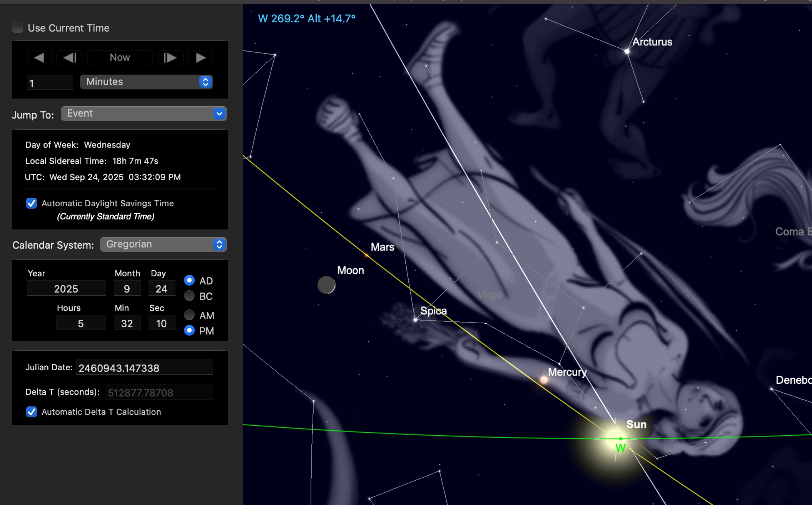The height and width of the screenshot is (505, 812).
Task: Select the PM radio button
Action: pyautogui.click(x=189, y=330)
